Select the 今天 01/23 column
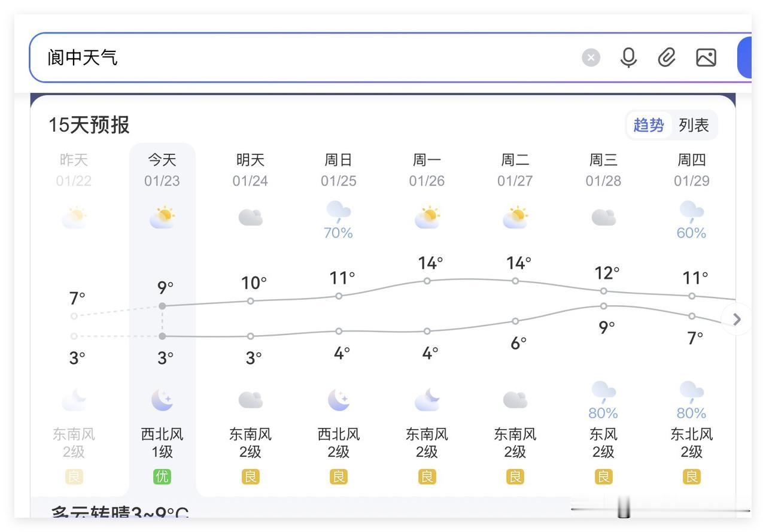 162,170
